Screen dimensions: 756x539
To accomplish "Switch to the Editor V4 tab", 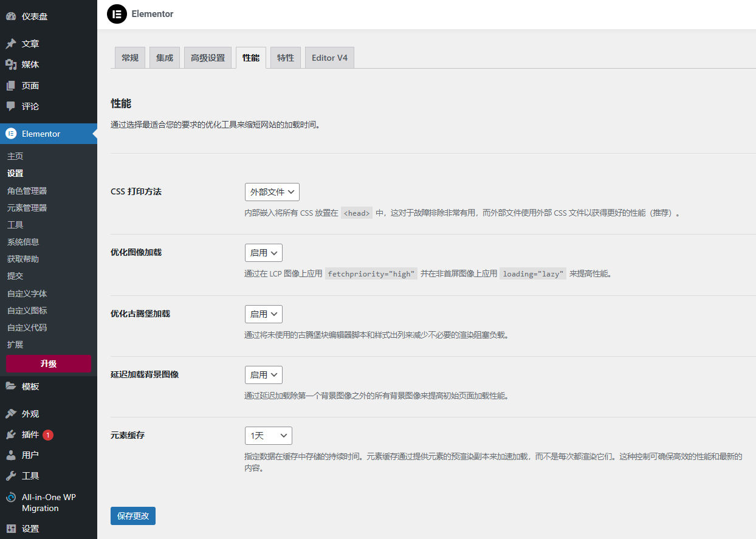I will pos(329,58).
